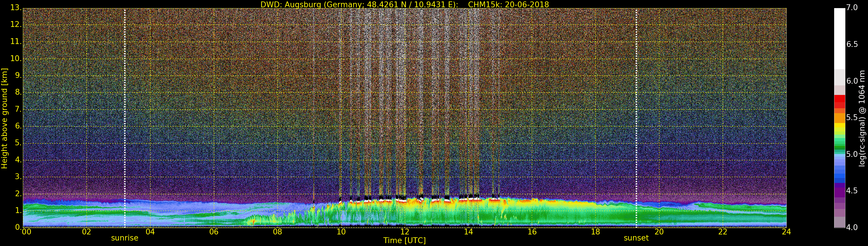Select the '04' time axis tick label
This screenshot has width=868, height=246.
(150, 232)
